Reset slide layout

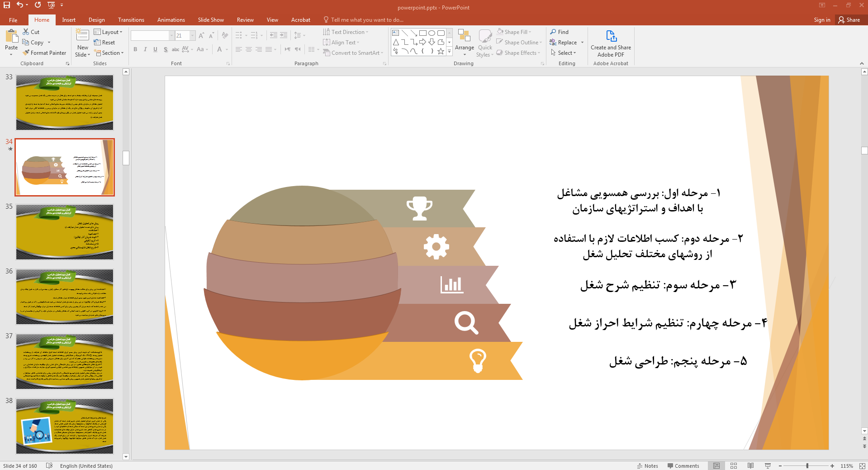[x=104, y=43]
